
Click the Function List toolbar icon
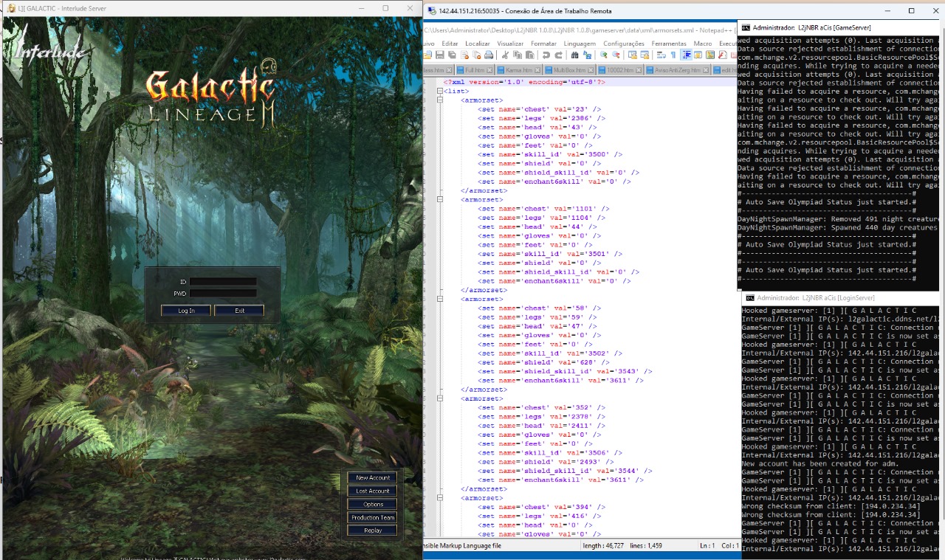(x=723, y=55)
